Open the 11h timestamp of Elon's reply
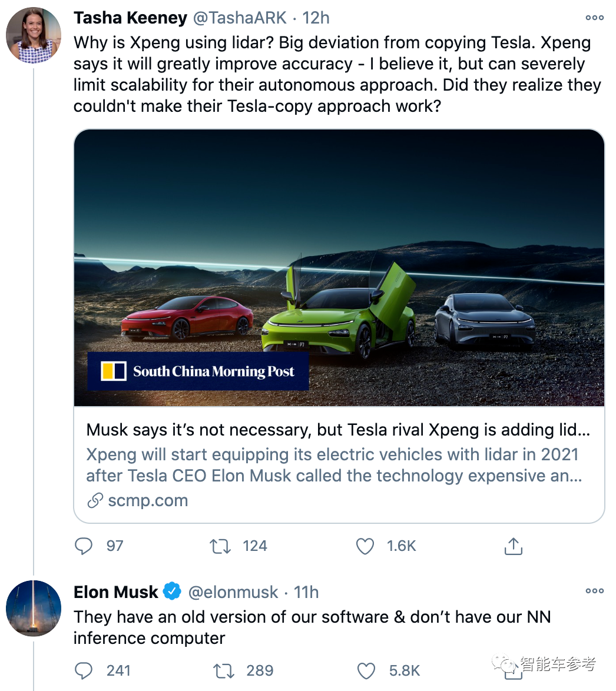The height and width of the screenshot is (691, 616). 306,592
